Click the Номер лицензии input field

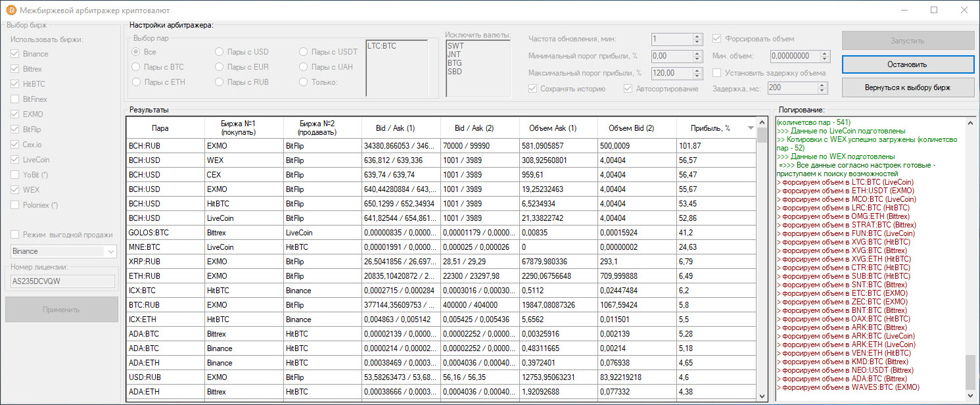coord(63,281)
